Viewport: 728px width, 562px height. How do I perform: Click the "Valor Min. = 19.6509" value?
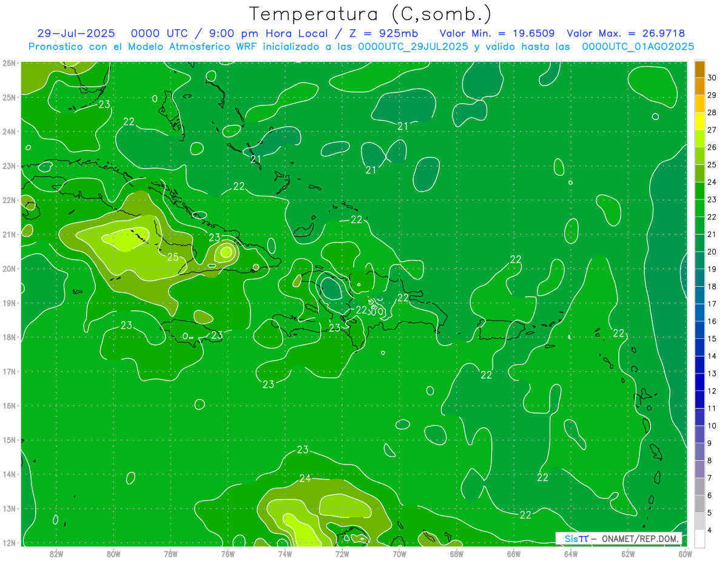(x=499, y=34)
